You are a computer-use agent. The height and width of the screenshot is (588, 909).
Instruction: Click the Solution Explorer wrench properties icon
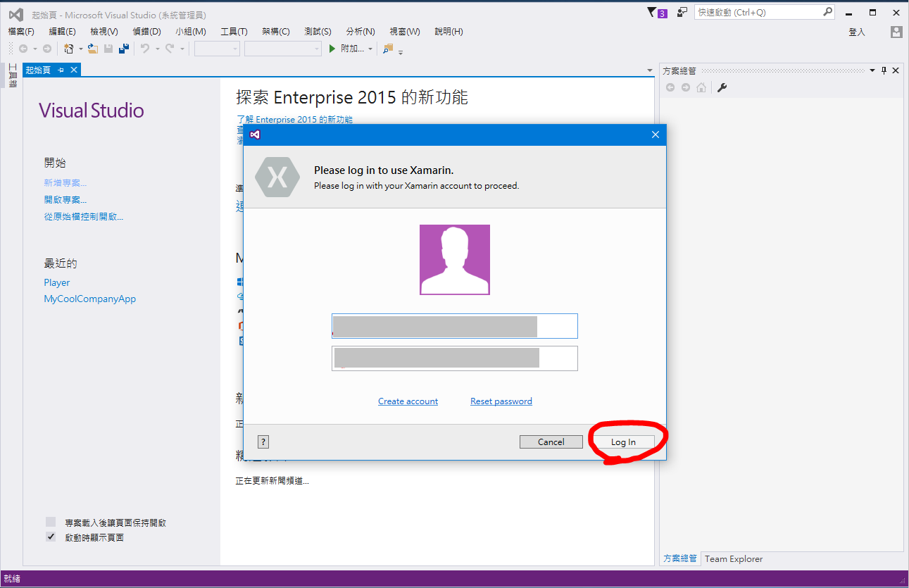click(x=722, y=87)
